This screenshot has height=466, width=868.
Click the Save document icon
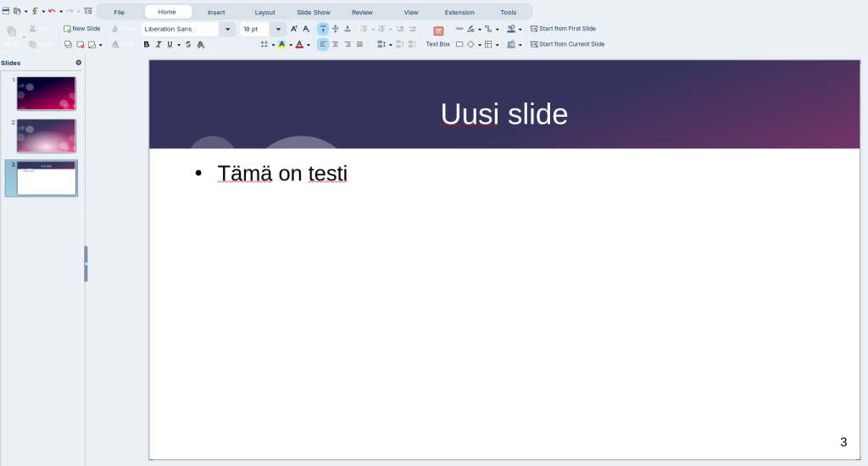tap(6, 11)
